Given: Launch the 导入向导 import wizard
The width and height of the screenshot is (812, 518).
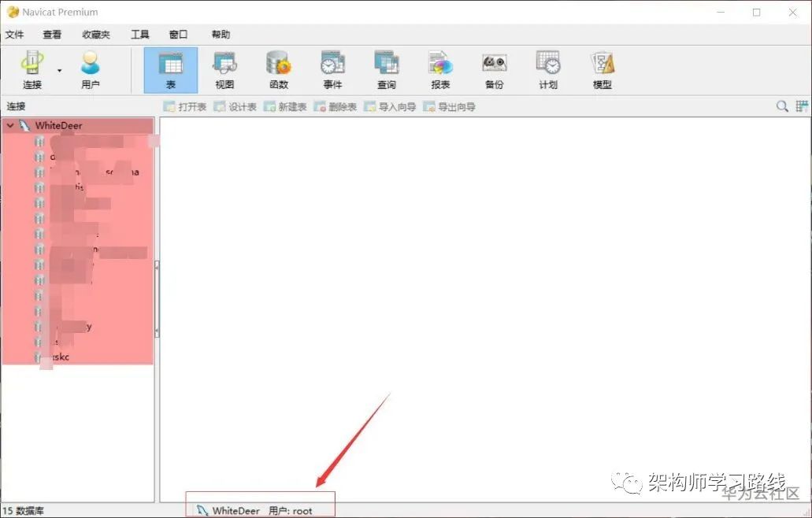Looking at the screenshot, I should [x=390, y=106].
